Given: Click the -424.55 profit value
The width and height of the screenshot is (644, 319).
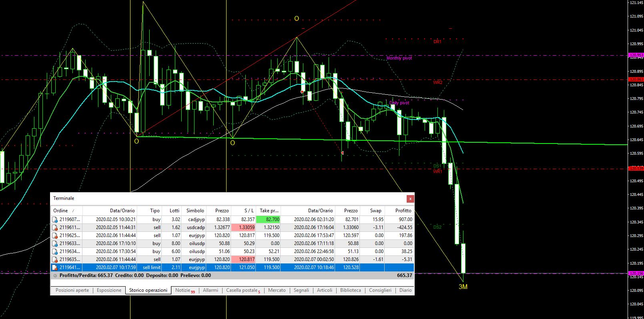Looking at the screenshot, I should click(403, 227).
